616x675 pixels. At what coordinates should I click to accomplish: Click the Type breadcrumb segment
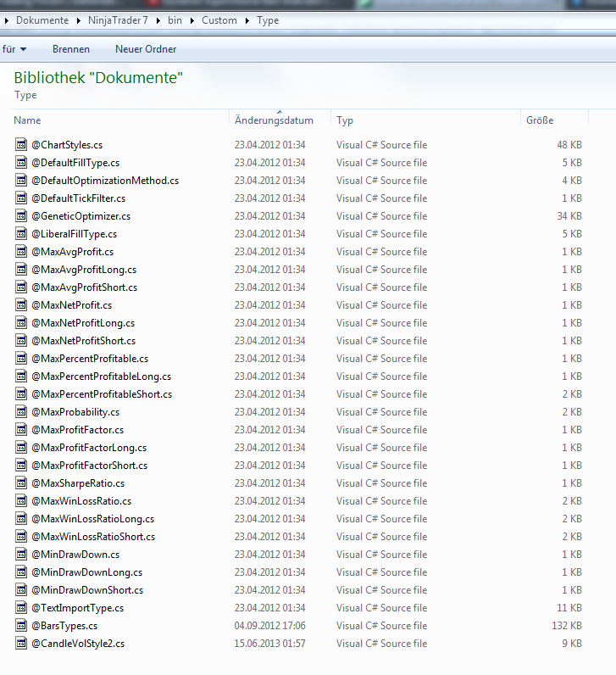click(268, 20)
